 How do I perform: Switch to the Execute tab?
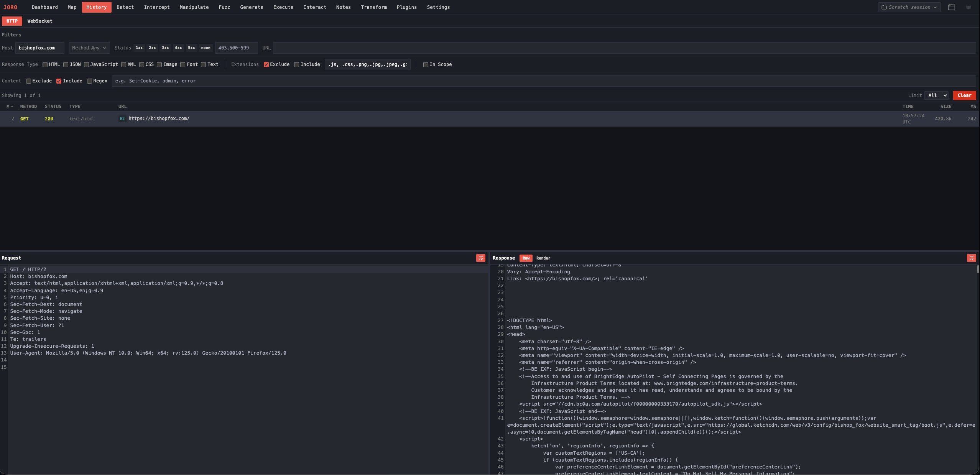click(283, 7)
